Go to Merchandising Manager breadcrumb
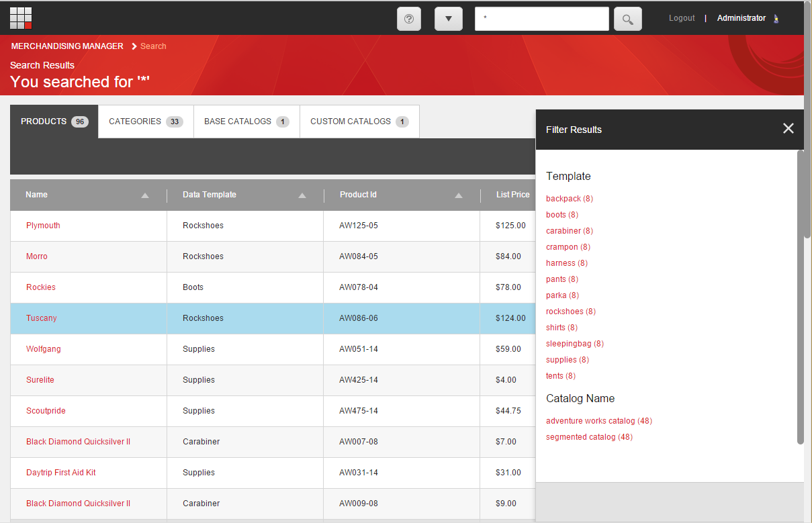The width and height of the screenshot is (812, 523). click(x=67, y=46)
